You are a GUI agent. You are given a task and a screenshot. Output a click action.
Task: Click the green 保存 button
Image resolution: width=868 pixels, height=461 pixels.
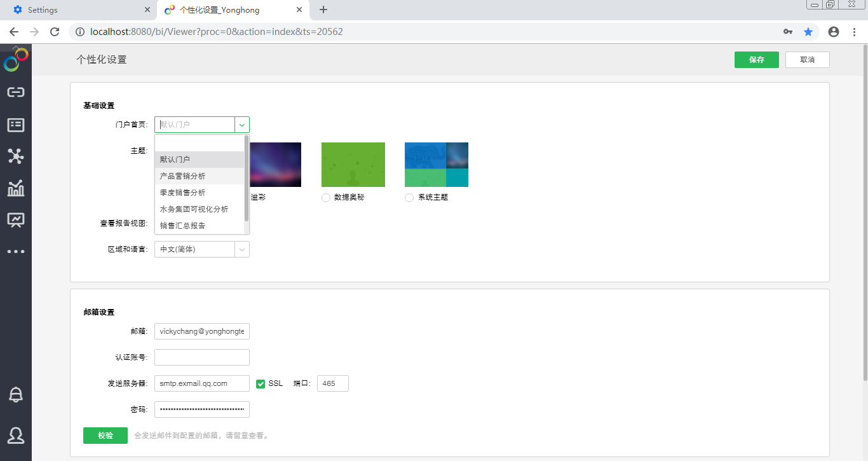[x=756, y=60]
